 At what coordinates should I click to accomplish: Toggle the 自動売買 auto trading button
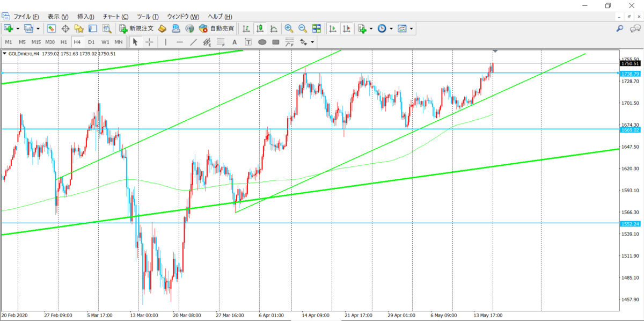click(216, 28)
